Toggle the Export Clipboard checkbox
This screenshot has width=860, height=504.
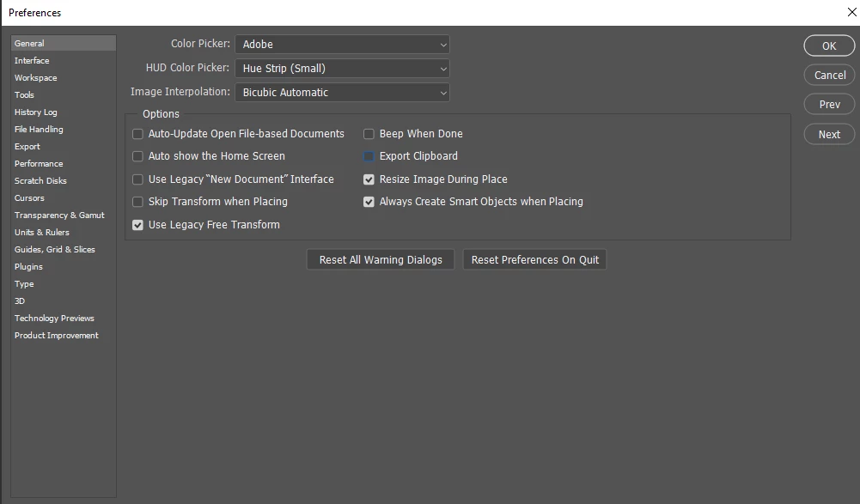pyautogui.click(x=369, y=156)
